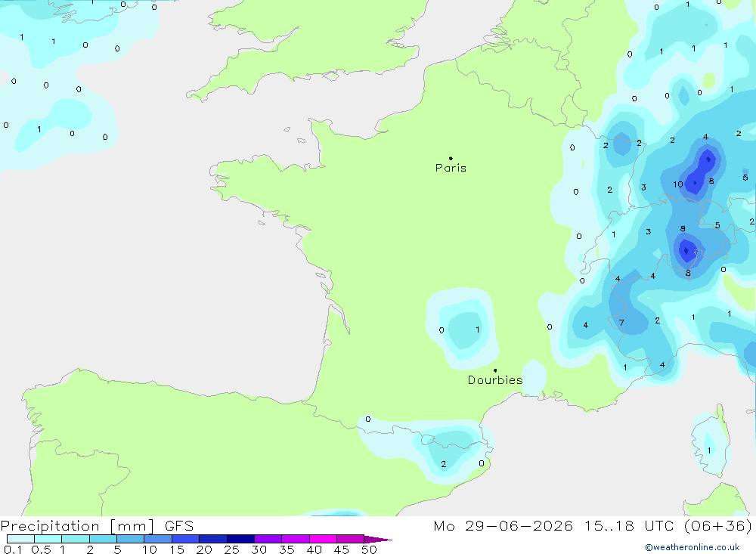Click the '(06+36)' forecast run text

click(718, 526)
